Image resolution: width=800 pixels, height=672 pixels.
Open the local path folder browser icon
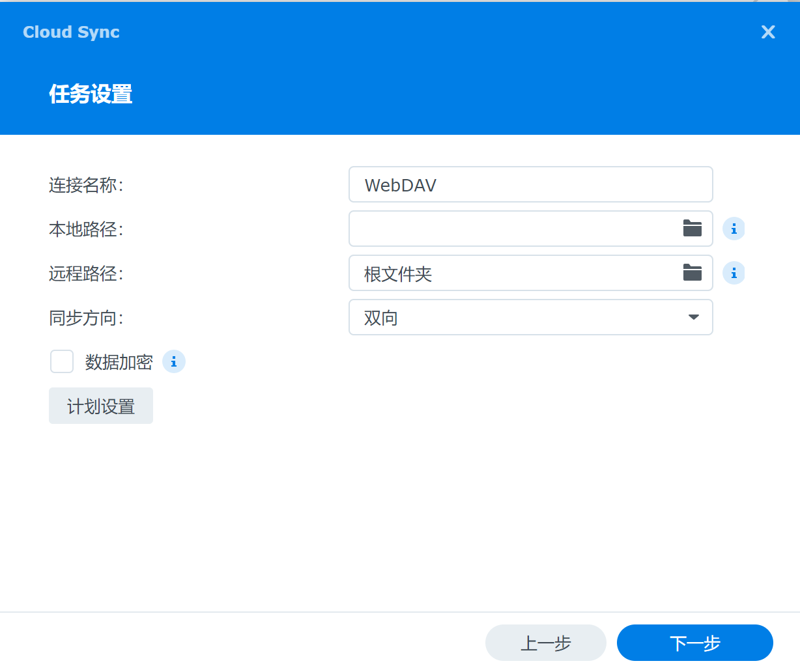point(692,229)
